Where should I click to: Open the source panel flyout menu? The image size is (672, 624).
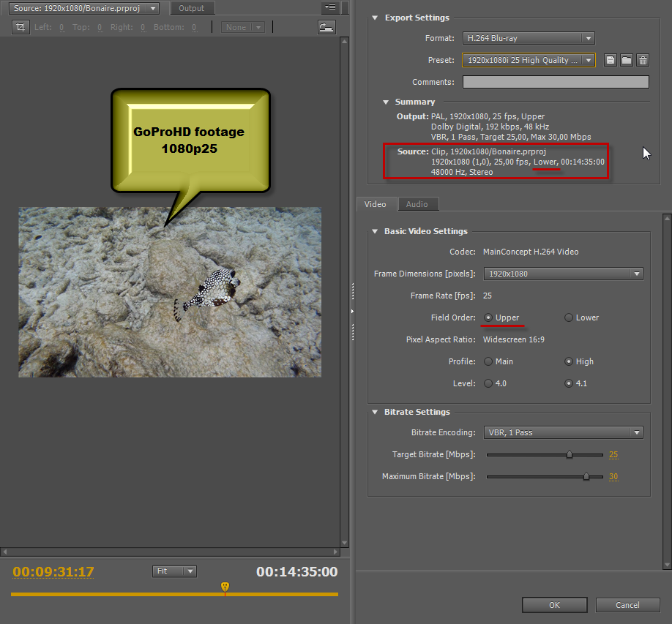pyautogui.click(x=329, y=8)
